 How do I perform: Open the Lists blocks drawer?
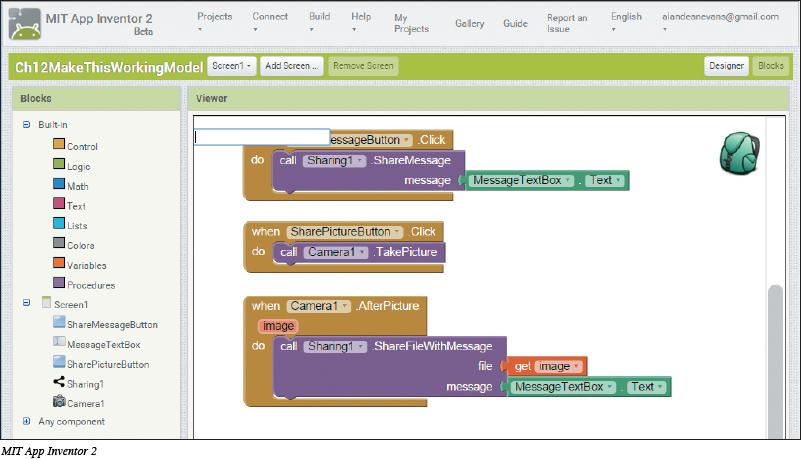(x=77, y=226)
